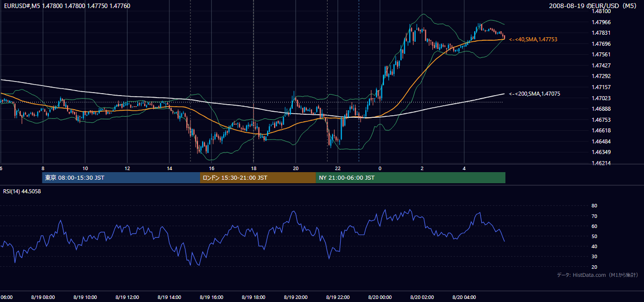Click the bottom date label 8/19 18:00
This screenshot has width=644, height=302.
coord(253,297)
